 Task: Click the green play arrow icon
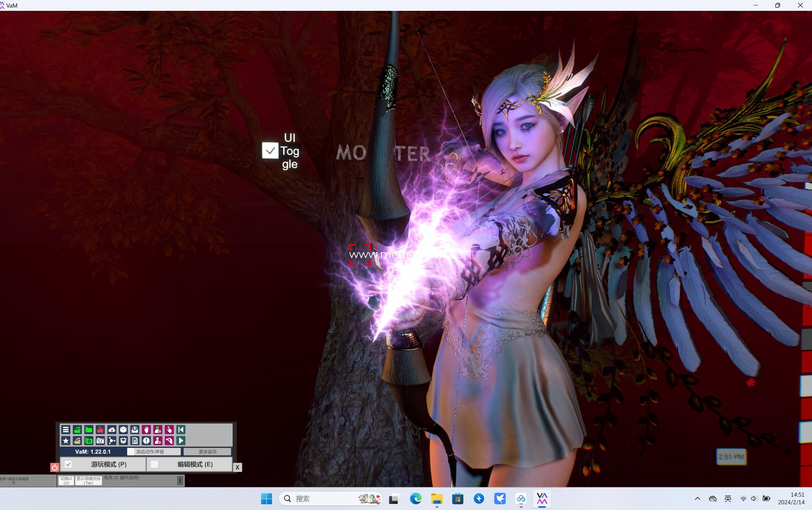181,441
